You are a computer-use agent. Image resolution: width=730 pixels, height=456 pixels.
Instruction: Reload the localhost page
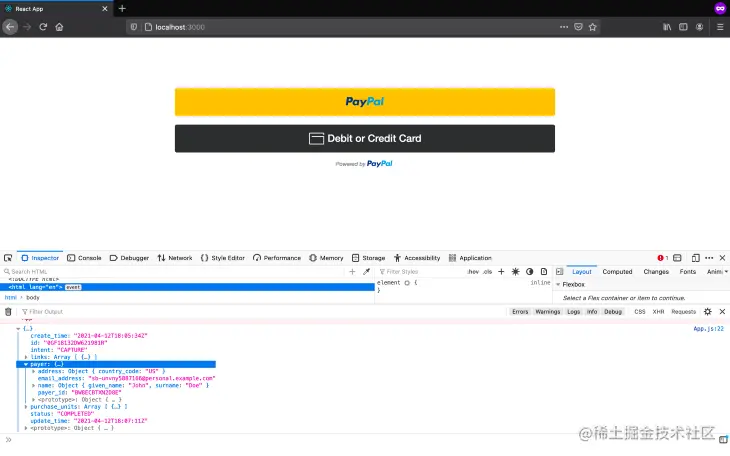click(43, 27)
